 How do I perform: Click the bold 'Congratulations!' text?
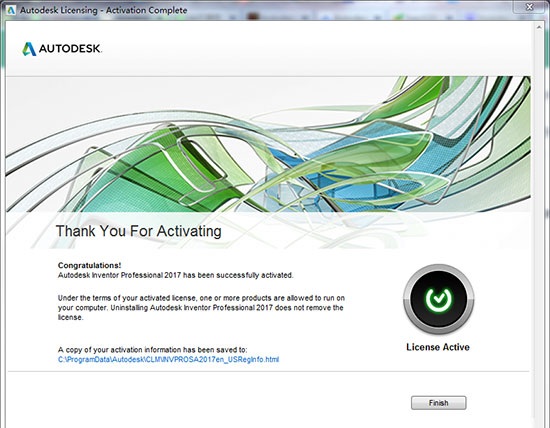[89, 265]
